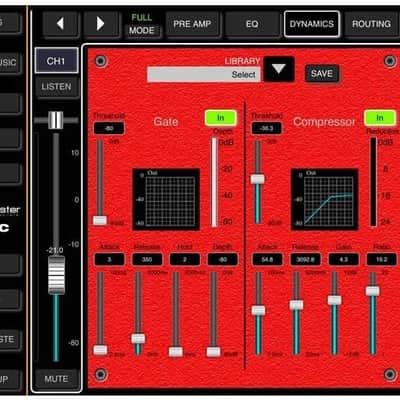Click the Gate Depth slider handle
This screenshot has width=400, height=400.
(213, 352)
